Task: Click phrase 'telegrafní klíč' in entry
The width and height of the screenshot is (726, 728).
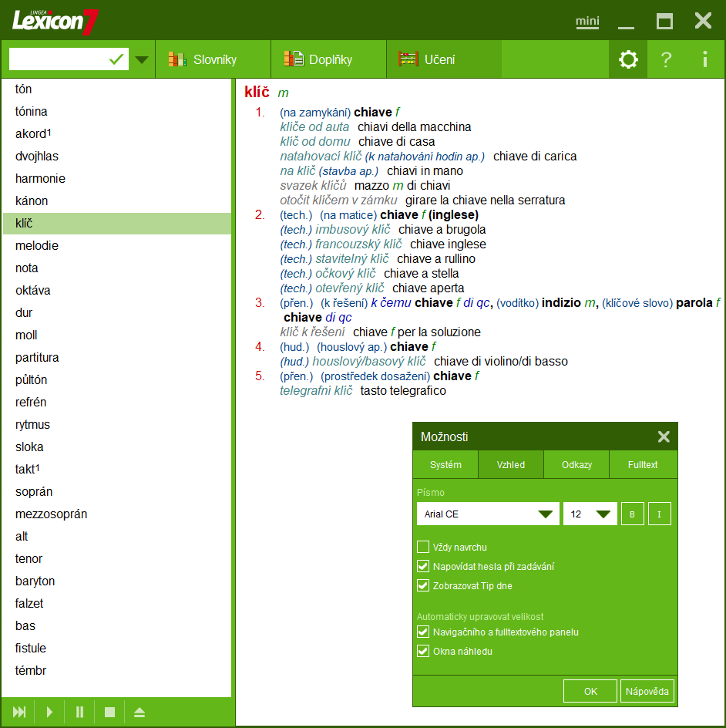Action: pyautogui.click(x=316, y=390)
